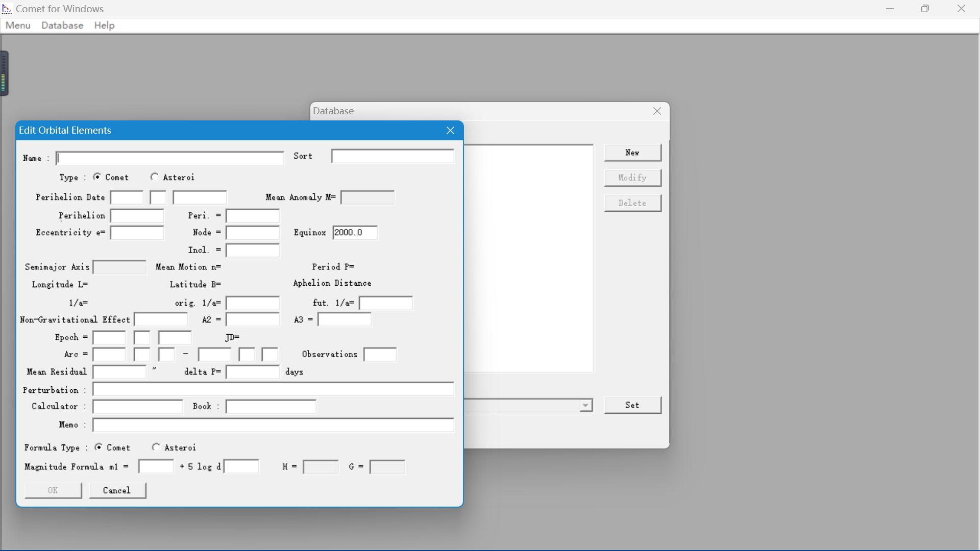Click the Comet for Windows app icon
The height and width of the screenshot is (551, 980).
tap(7, 9)
